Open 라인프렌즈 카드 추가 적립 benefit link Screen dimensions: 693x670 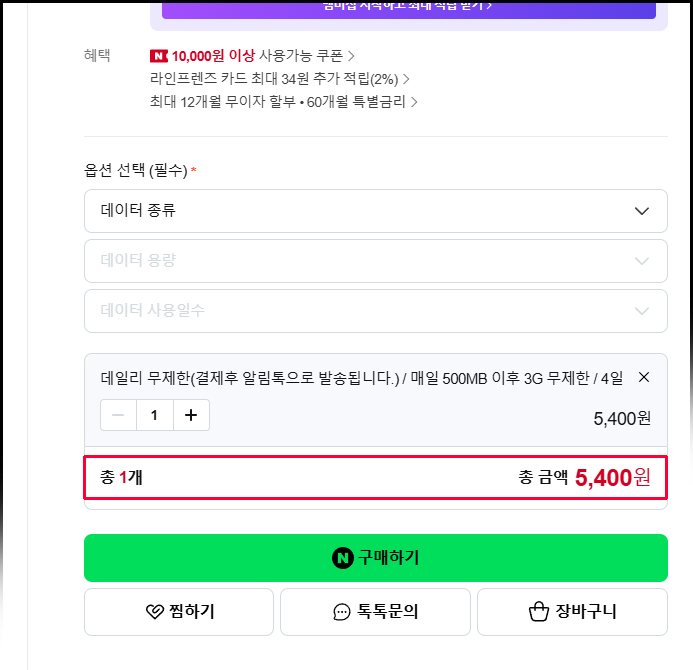(279, 79)
